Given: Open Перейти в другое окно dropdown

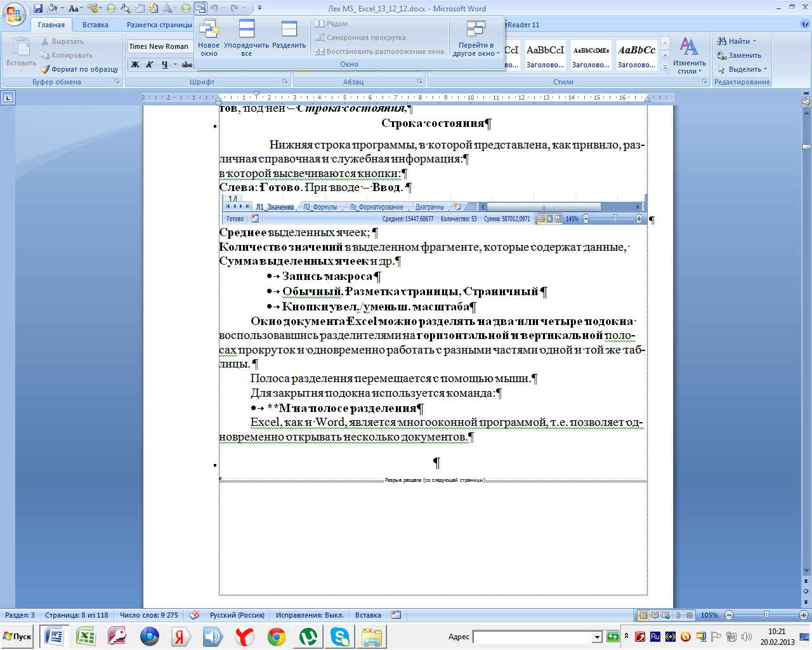Looking at the screenshot, I should 476,38.
